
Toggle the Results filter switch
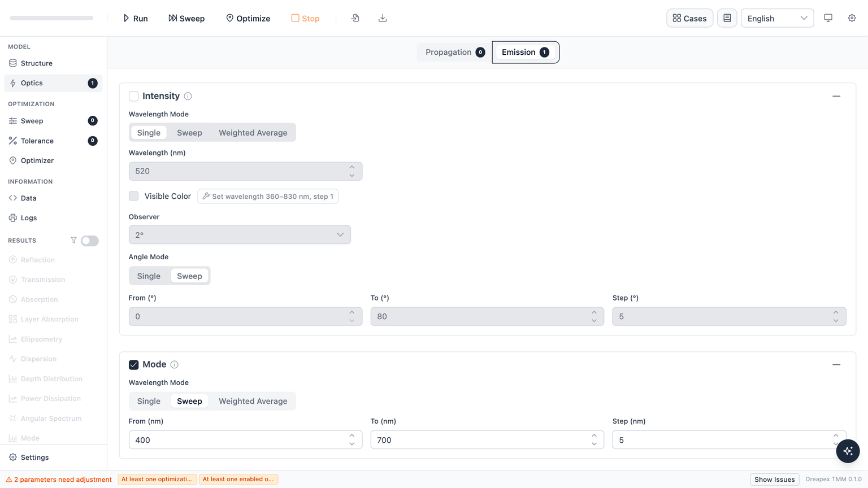(89, 241)
